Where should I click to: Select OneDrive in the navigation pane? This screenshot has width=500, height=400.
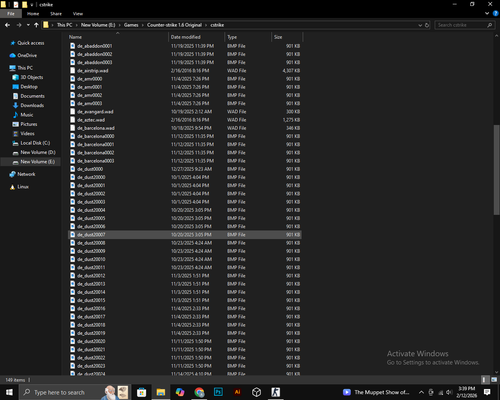(27, 55)
